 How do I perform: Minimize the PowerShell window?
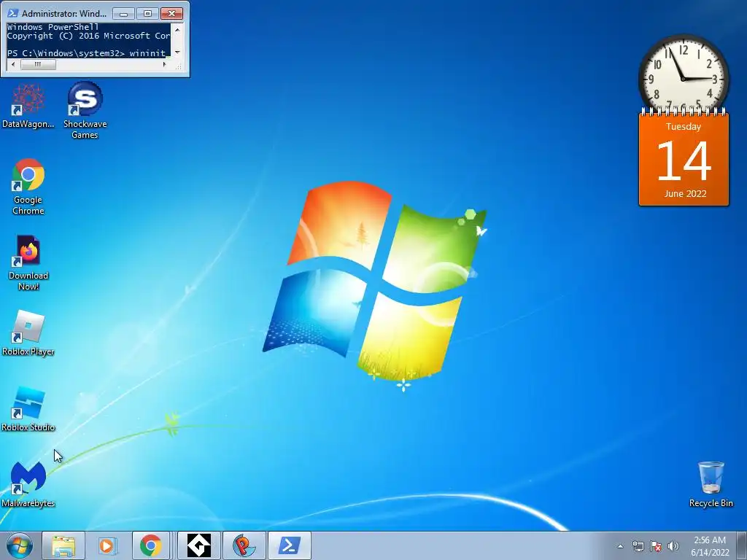click(x=124, y=13)
